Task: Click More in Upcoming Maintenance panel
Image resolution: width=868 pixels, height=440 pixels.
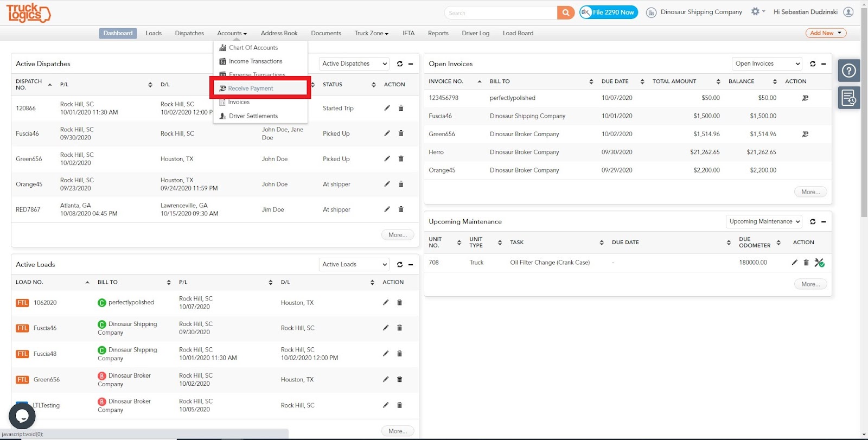Action: point(810,284)
